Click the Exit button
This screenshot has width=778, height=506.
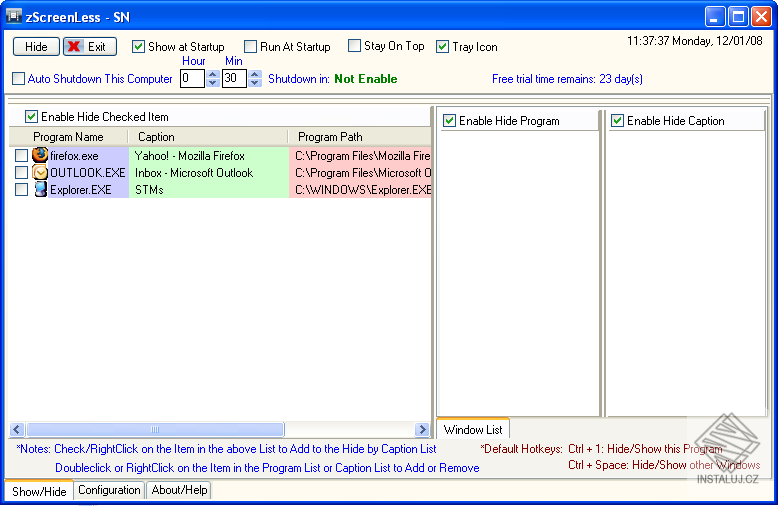pyautogui.click(x=90, y=47)
